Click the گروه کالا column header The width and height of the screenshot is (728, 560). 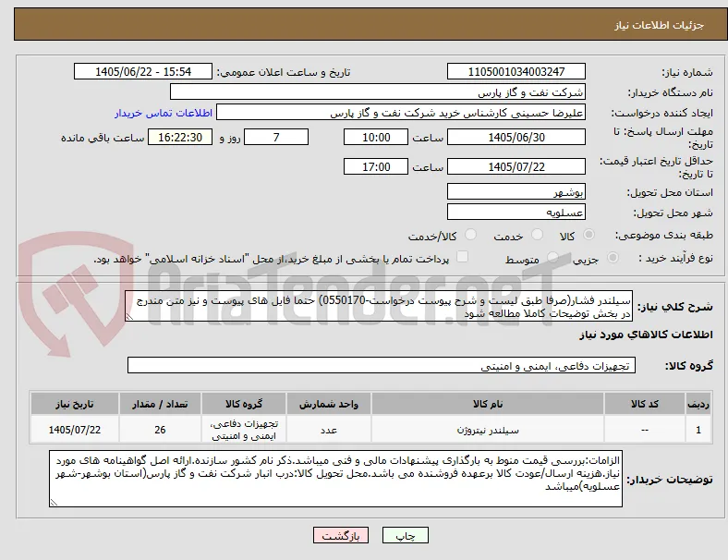244,404
